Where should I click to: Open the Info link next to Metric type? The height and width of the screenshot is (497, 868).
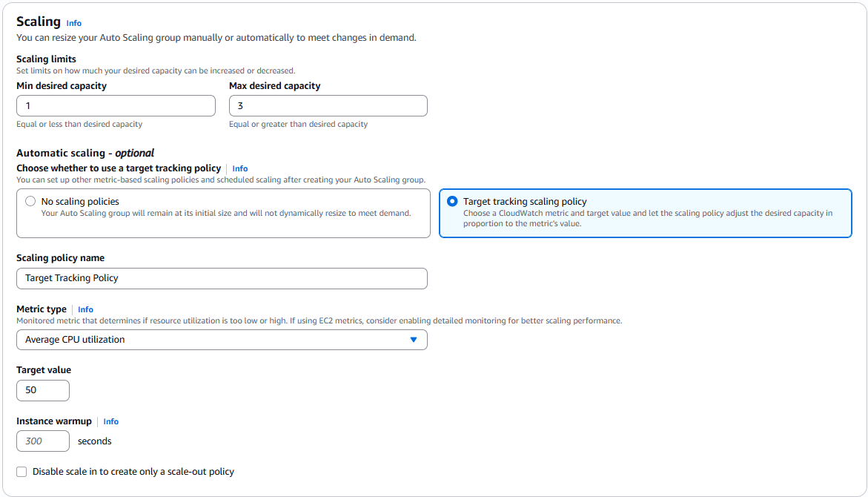pyautogui.click(x=85, y=309)
